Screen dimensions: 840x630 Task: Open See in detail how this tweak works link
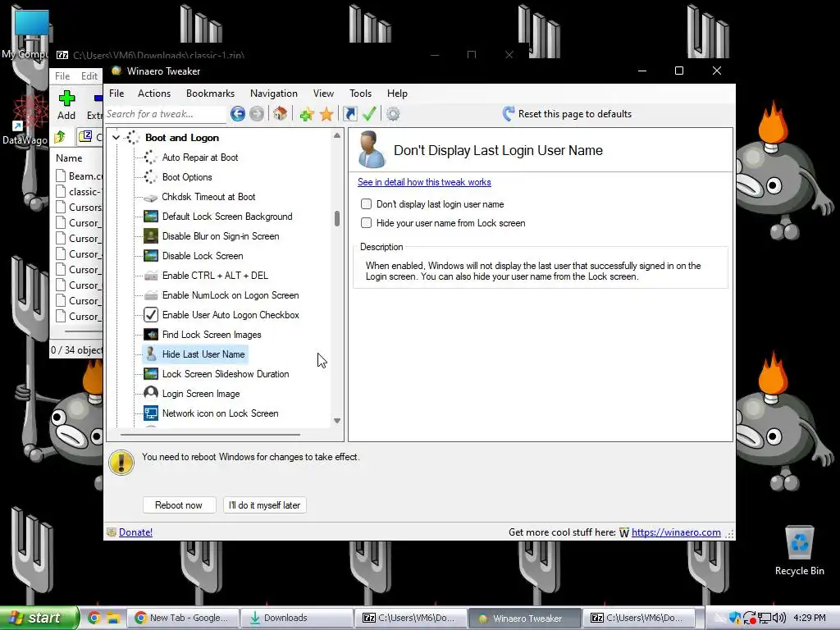tap(424, 182)
